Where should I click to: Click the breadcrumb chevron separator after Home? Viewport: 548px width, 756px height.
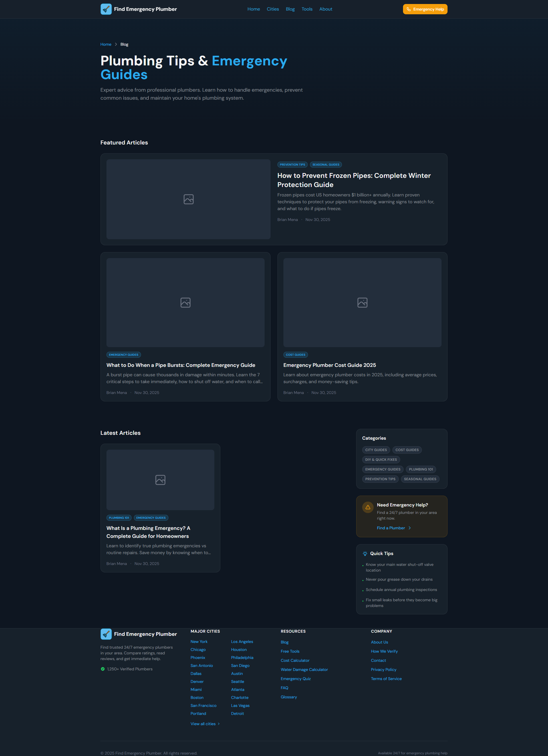116,44
